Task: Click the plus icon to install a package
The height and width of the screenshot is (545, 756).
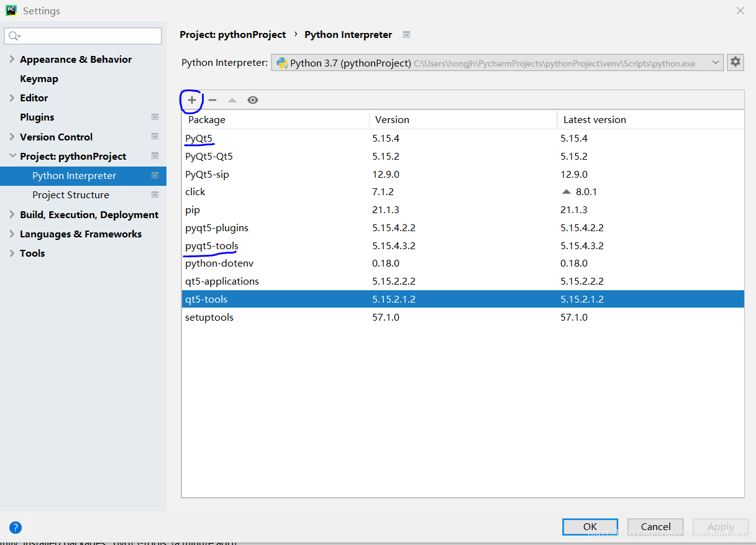Action: [191, 99]
